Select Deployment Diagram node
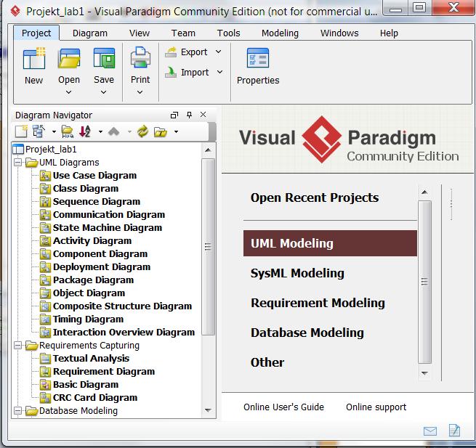Image resolution: width=476 pixels, height=448 pixels. [x=102, y=266]
